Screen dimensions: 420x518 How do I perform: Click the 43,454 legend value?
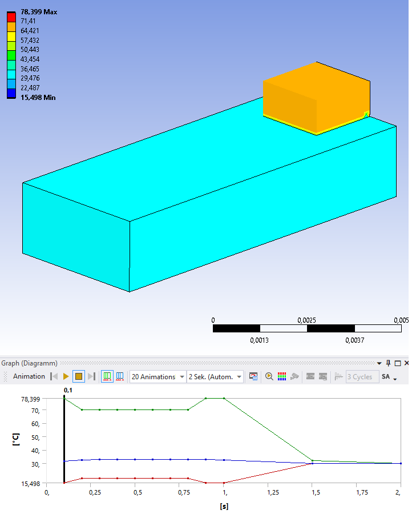(x=30, y=59)
